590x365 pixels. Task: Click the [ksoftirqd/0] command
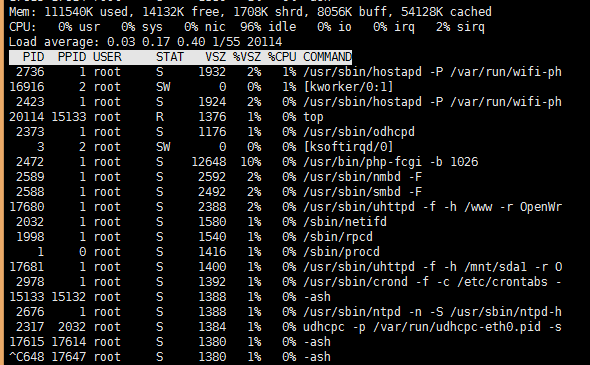coord(348,147)
